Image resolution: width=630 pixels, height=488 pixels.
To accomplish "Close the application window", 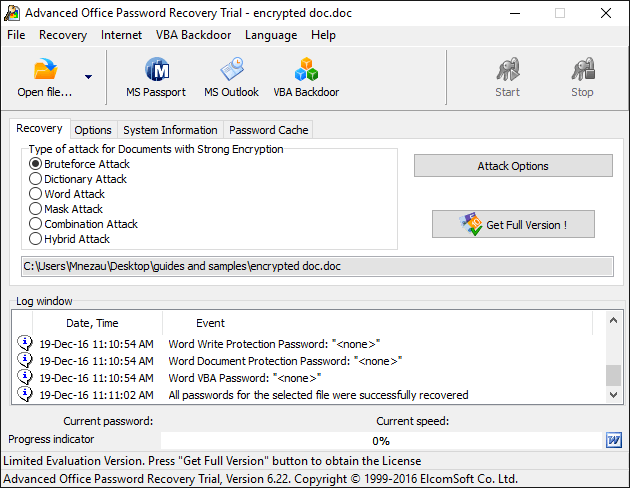I will click(x=606, y=13).
